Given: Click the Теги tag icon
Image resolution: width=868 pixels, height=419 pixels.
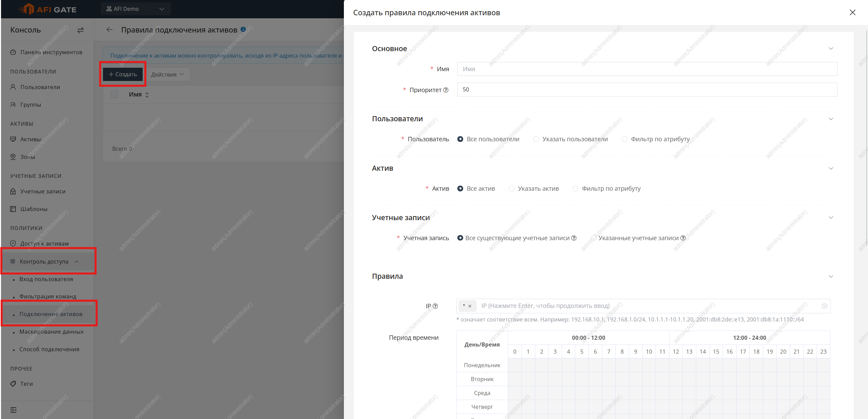Looking at the screenshot, I should click(x=13, y=384).
